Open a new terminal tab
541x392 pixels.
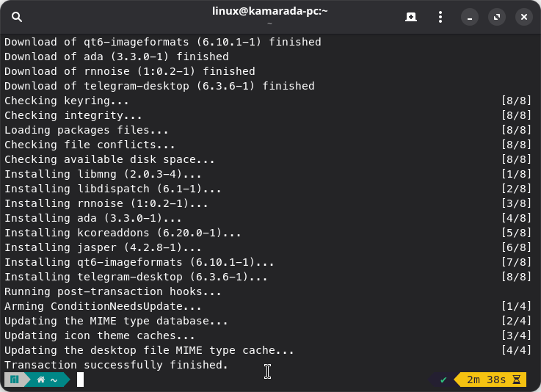click(411, 17)
